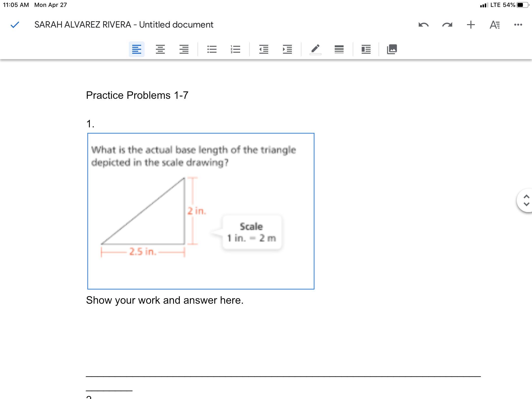532x399 pixels.
Task: Open the border weight lines option
Action: pyautogui.click(x=339, y=49)
